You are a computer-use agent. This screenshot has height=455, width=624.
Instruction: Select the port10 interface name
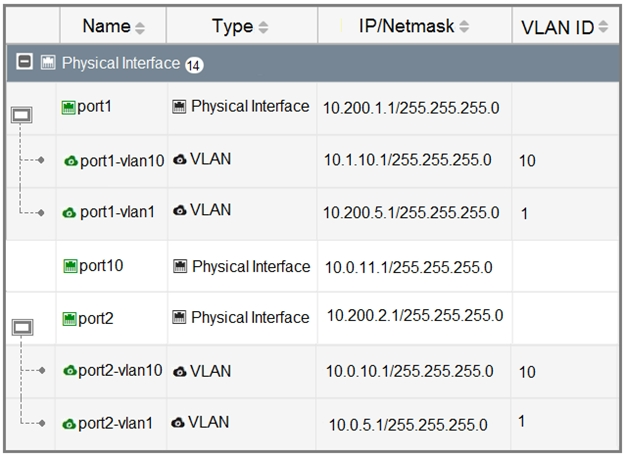tap(100, 267)
